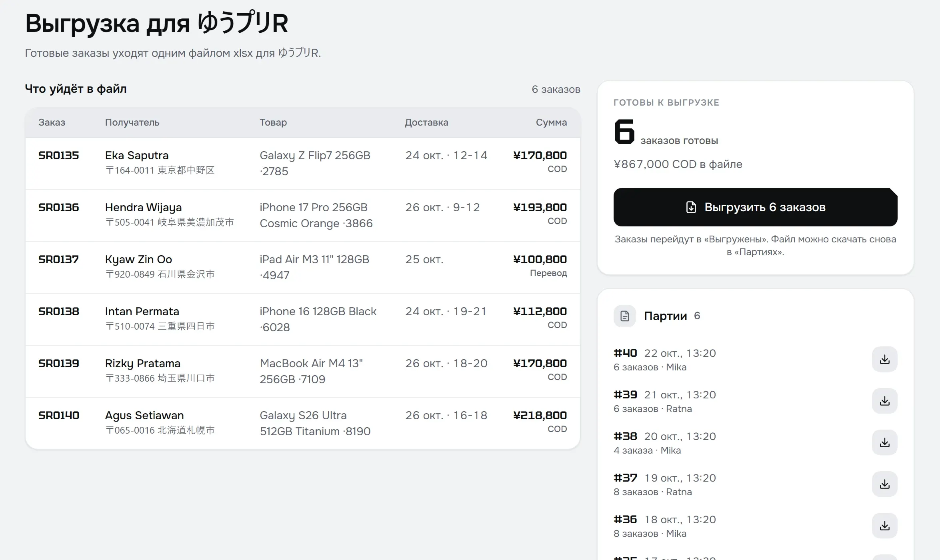The width and height of the screenshot is (940, 560).
Task: Download batch #40 file
Action: click(884, 359)
